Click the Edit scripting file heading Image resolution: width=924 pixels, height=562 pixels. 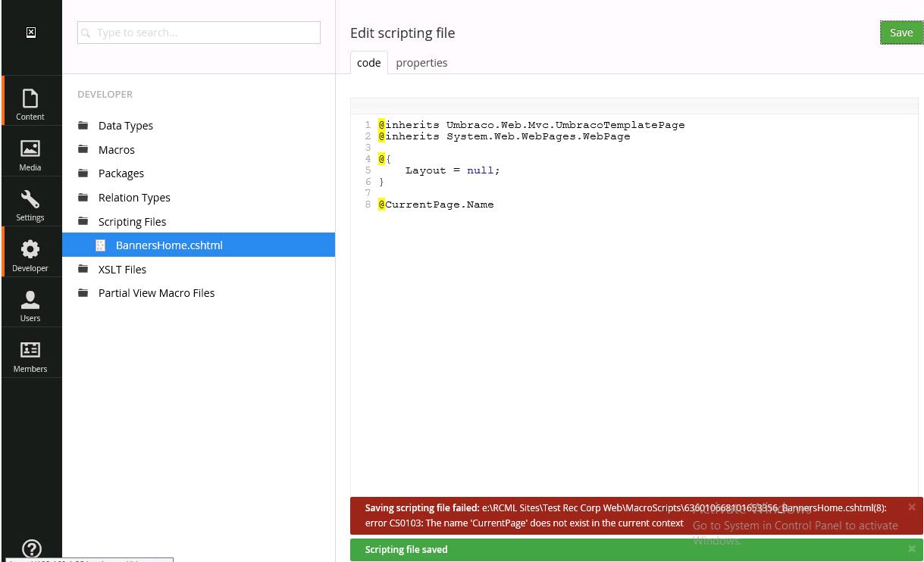[x=402, y=33]
